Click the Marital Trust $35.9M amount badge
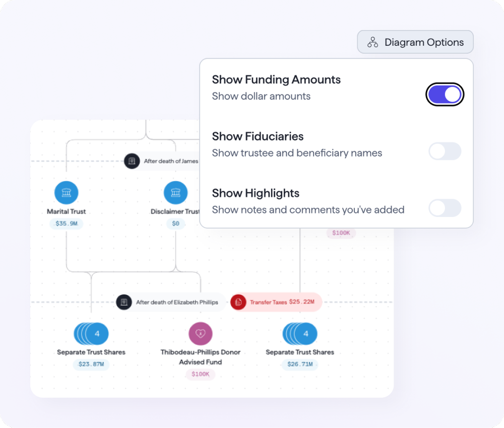The height and width of the screenshot is (428, 504). click(x=67, y=223)
